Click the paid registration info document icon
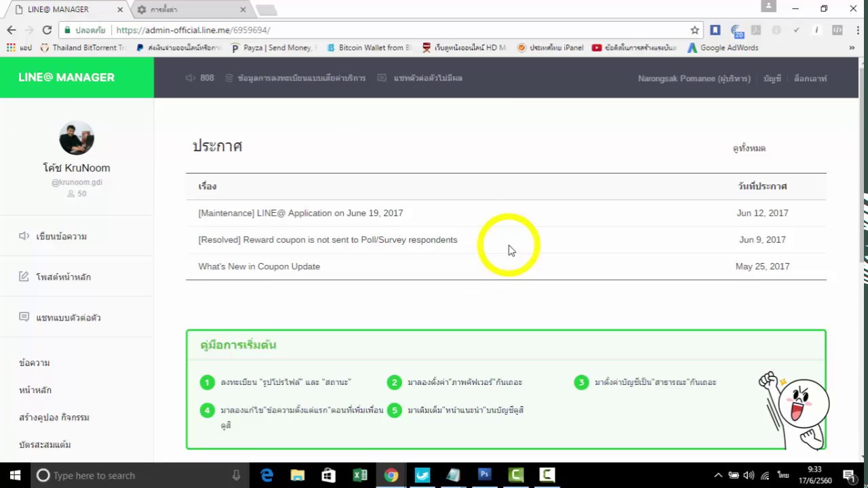 (x=229, y=78)
